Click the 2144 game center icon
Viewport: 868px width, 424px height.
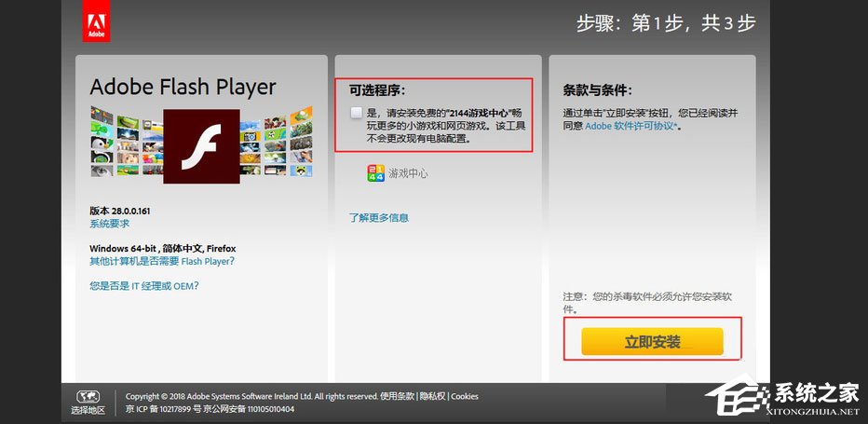[375, 173]
